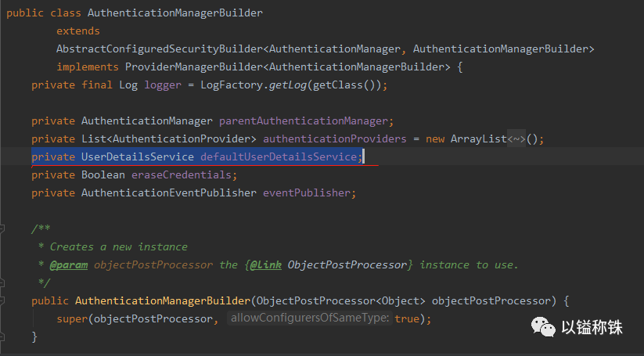Click the getClass() call
The image size is (644, 356).
[346, 85]
